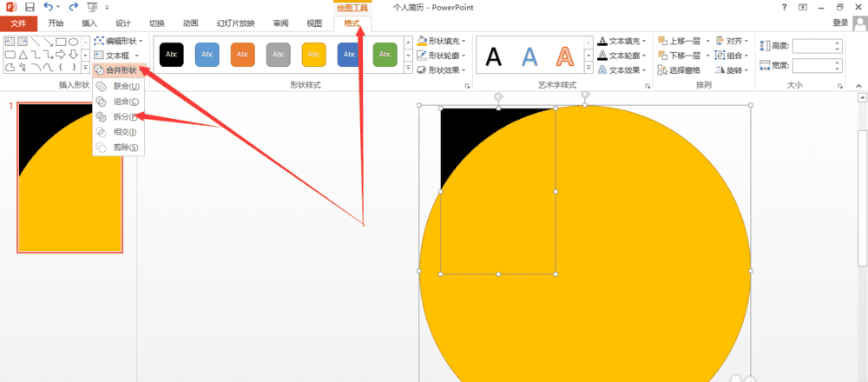Viewport: 868px width, 382px height.
Task: Select the down block arrow shape
Action: (73, 54)
